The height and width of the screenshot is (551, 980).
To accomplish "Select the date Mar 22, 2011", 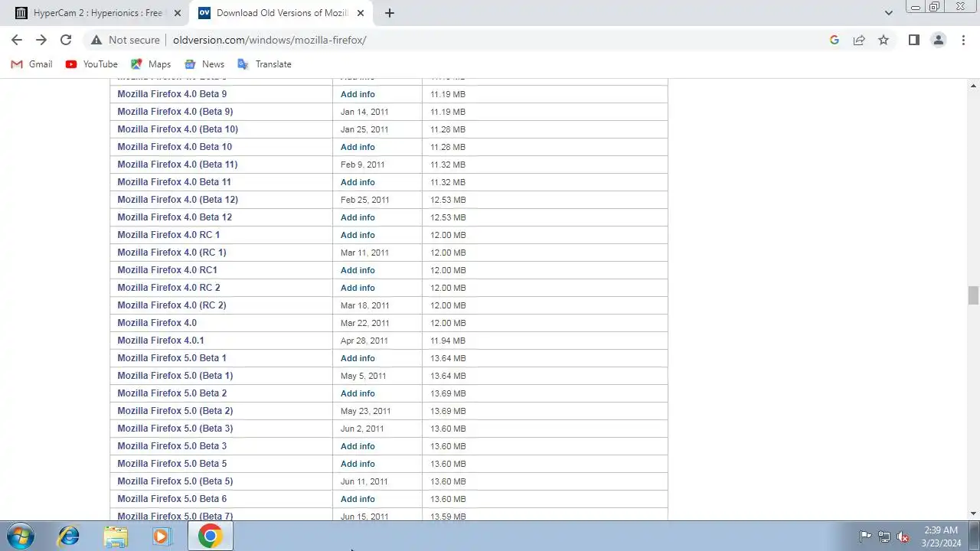I will click(x=364, y=323).
